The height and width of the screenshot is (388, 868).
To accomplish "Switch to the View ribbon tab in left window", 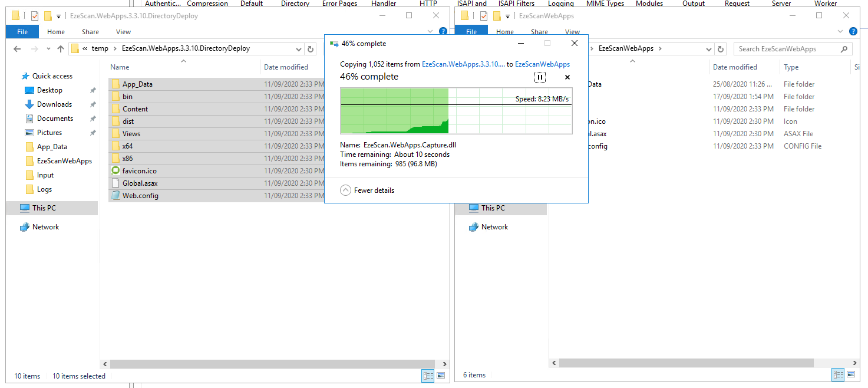I will (x=123, y=32).
